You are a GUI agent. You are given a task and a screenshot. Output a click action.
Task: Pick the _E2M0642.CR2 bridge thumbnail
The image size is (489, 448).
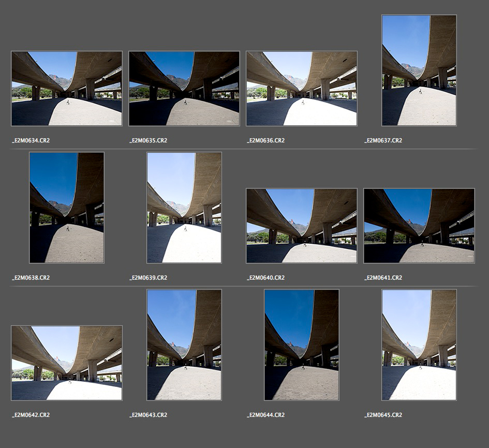pyautogui.click(x=67, y=363)
